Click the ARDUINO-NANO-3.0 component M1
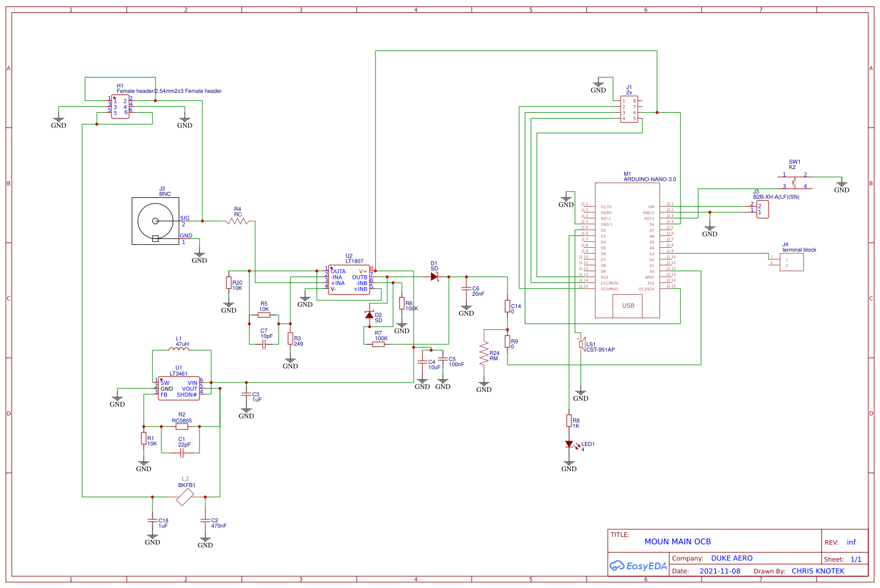The width and height of the screenshot is (880, 588). 627,246
